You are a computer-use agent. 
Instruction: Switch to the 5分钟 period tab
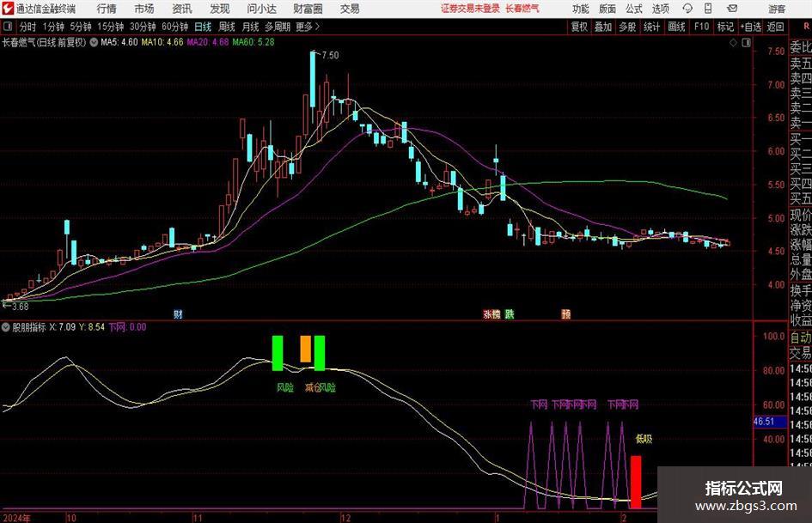(x=80, y=27)
